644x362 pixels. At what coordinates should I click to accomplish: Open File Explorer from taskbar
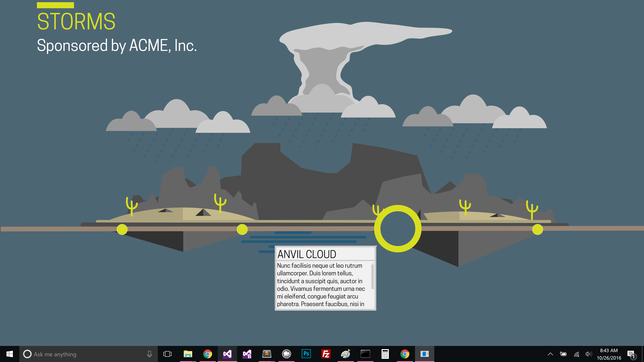188,354
